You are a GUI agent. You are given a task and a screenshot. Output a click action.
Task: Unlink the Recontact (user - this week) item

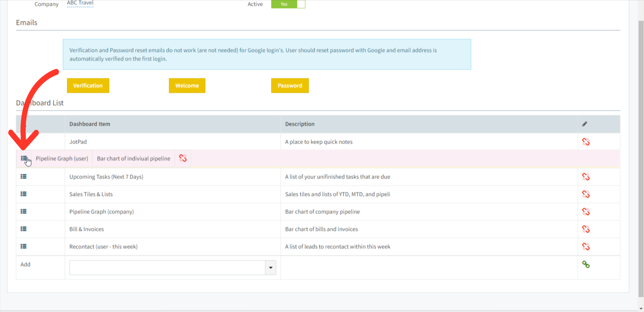(586, 247)
